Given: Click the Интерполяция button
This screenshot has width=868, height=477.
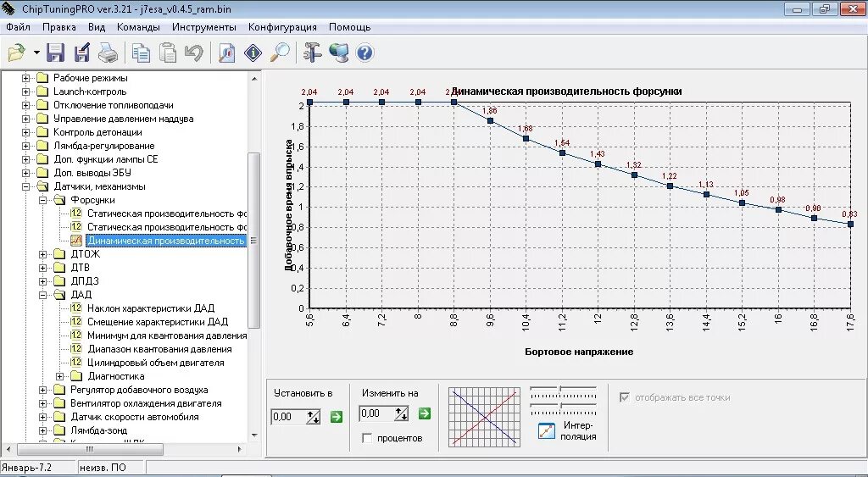Looking at the screenshot, I should tap(567, 430).
